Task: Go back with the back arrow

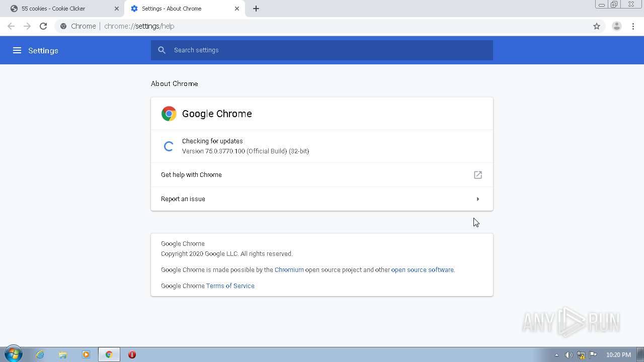Action: pyautogui.click(x=11, y=26)
